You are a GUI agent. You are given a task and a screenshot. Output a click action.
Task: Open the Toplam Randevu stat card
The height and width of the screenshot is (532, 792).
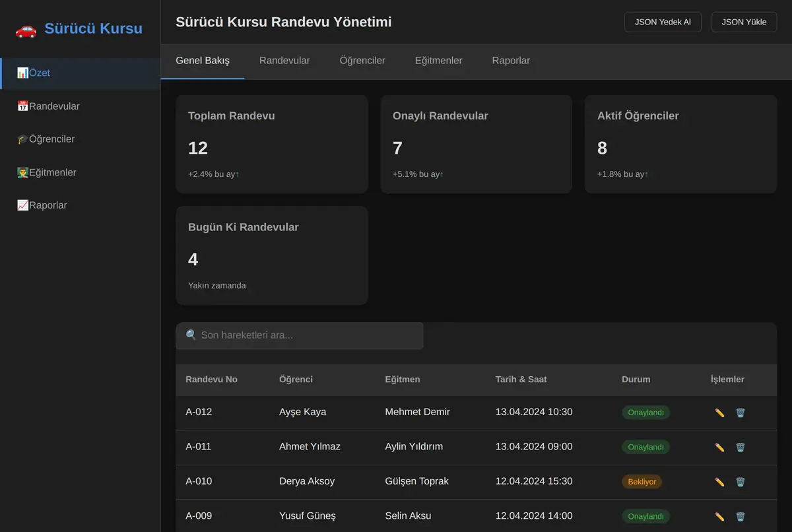[272, 144]
